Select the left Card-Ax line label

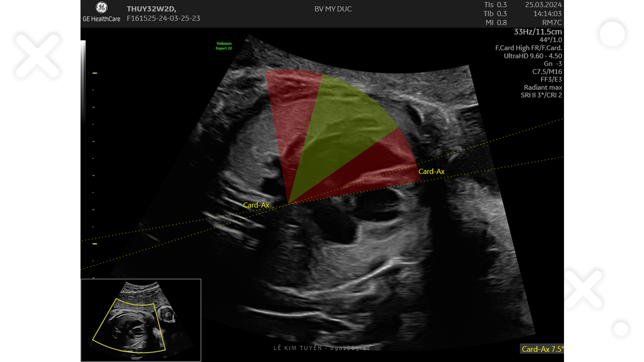click(256, 205)
